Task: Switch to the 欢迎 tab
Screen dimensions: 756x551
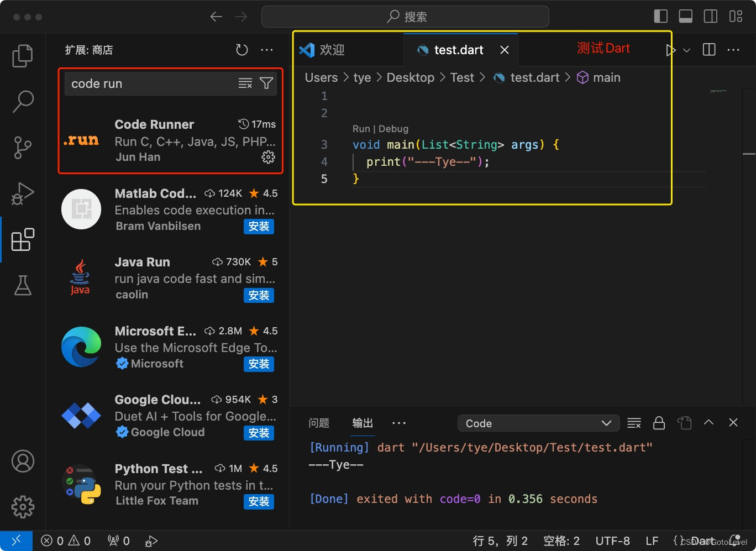Action: pyautogui.click(x=348, y=50)
